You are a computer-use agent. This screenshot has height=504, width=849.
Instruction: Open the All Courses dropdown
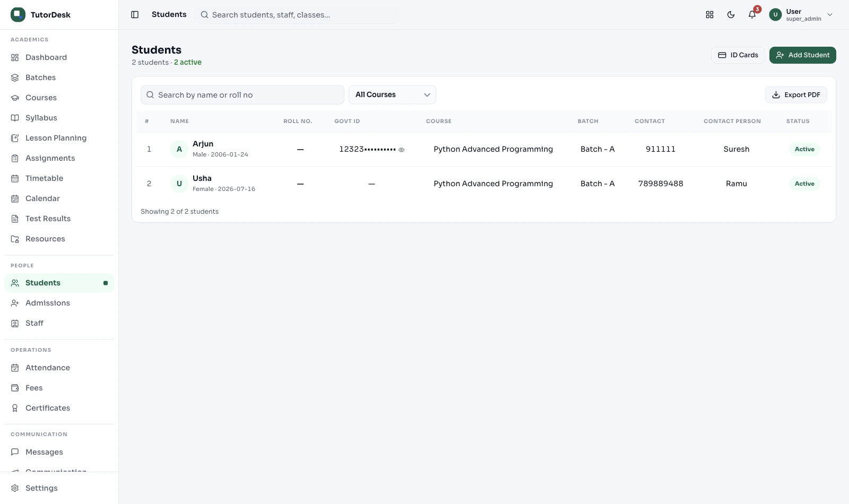click(x=392, y=95)
